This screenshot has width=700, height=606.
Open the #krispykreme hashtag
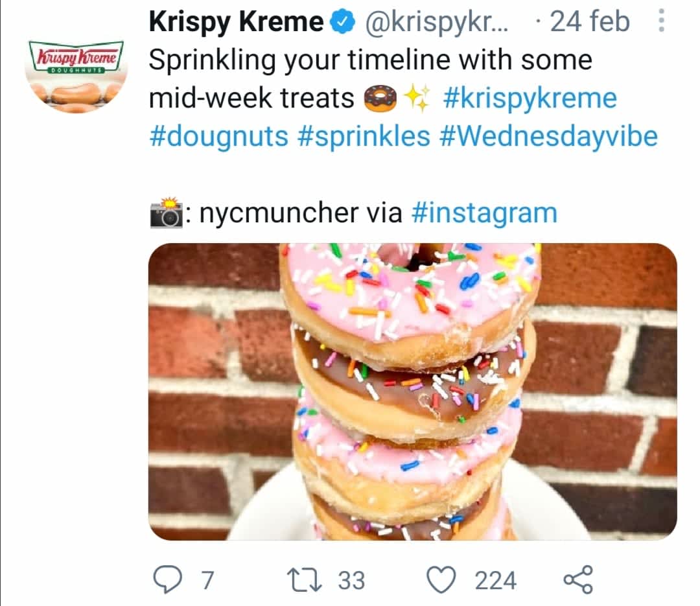point(530,99)
